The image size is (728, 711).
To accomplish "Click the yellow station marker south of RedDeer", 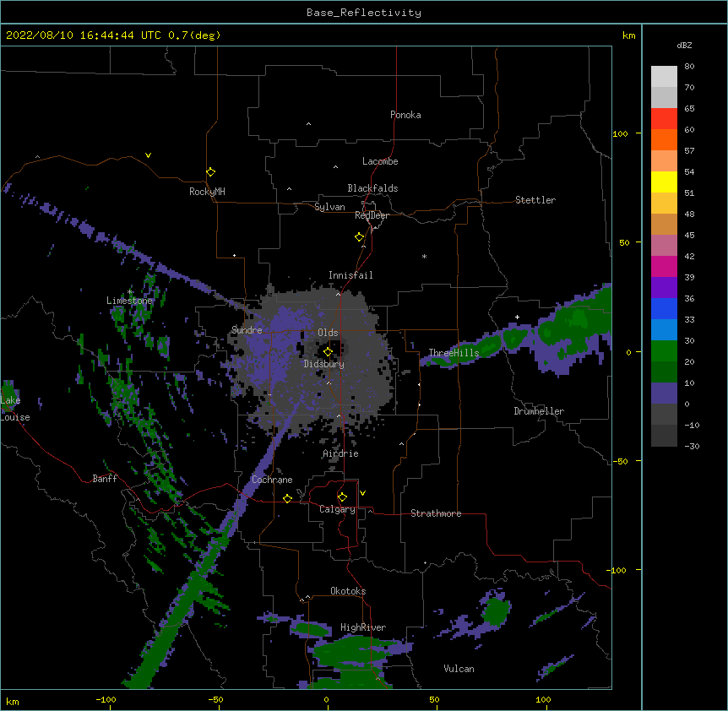I will [x=359, y=237].
